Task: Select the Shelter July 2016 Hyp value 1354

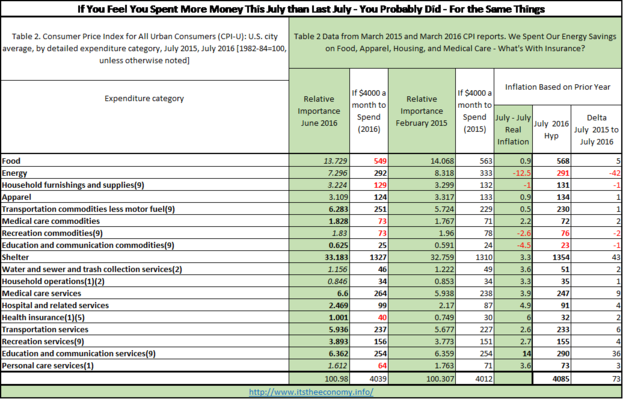Action: [x=561, y=257]
